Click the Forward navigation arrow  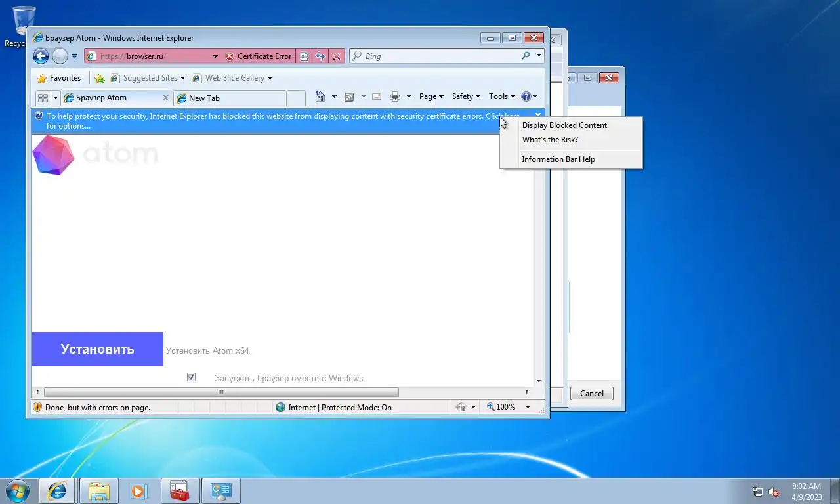60,56
